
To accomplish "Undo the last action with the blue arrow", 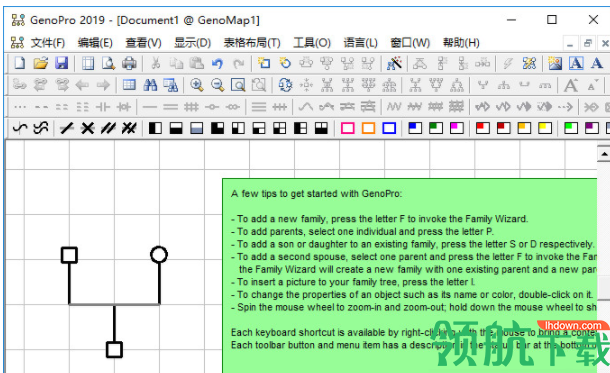I will pos(217,63).
